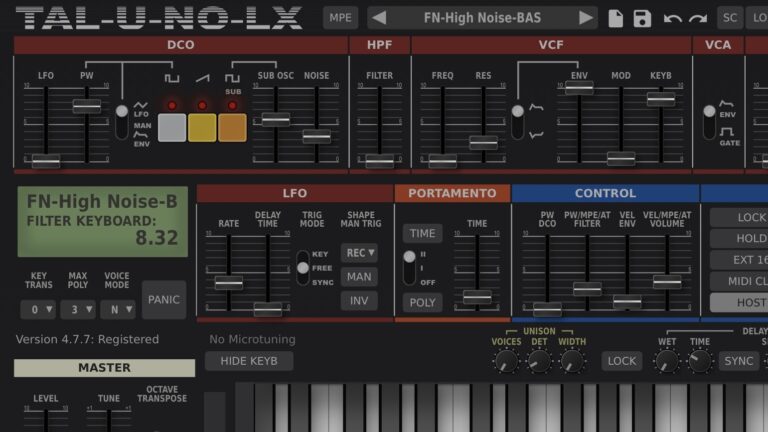Click LFO RATE slider handle
The height and width of the screenshot is (432, 768).
click(229, 283)
